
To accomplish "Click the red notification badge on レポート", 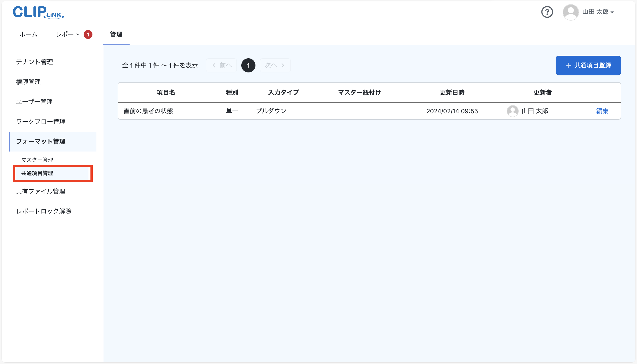I will click(x=88, y=34).
